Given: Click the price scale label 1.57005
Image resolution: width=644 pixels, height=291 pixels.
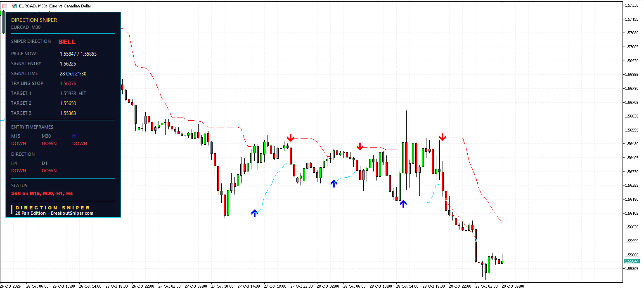Looking at the screenshot, I should pyautogui.click(x=632, y=47).
